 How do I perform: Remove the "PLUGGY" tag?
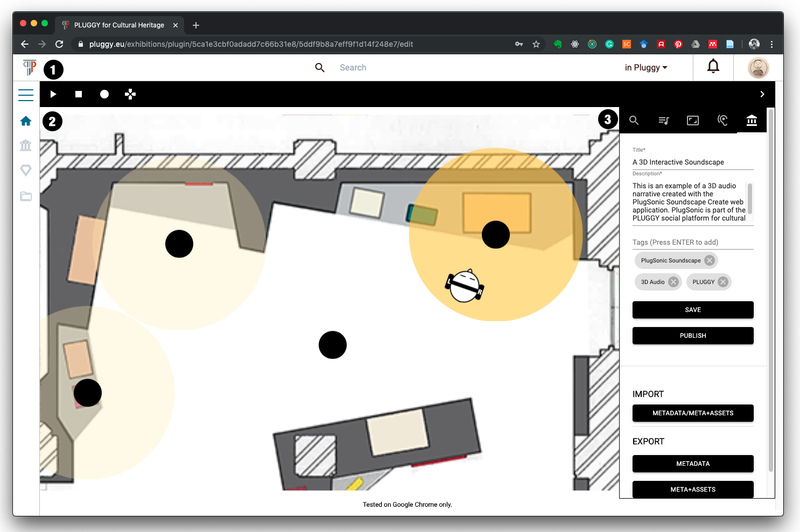[x=723, y=282]
